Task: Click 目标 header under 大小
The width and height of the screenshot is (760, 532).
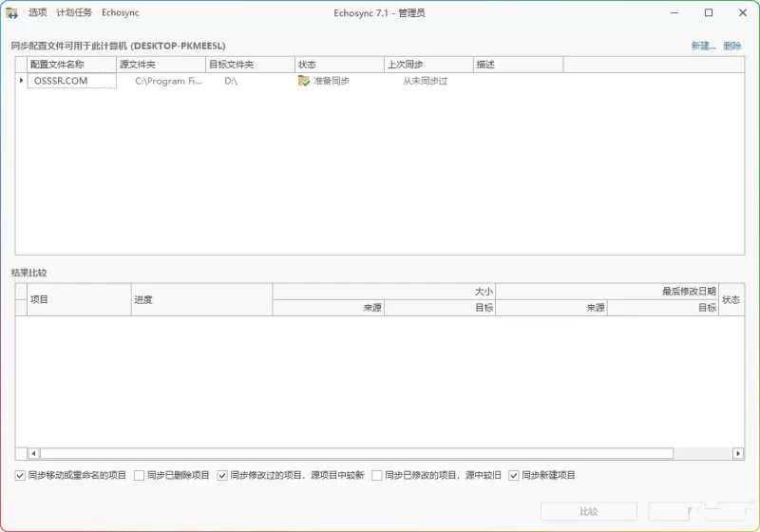Action: 440,307
